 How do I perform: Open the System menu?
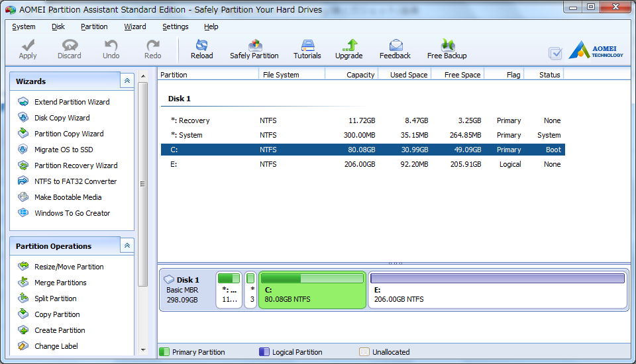coord(24,26)
